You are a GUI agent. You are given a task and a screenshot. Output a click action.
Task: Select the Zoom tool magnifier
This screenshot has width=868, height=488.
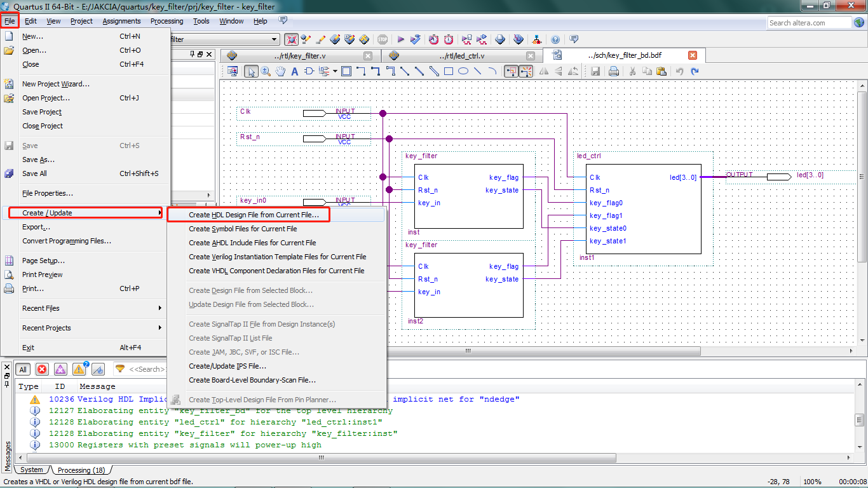pos(266,71)
